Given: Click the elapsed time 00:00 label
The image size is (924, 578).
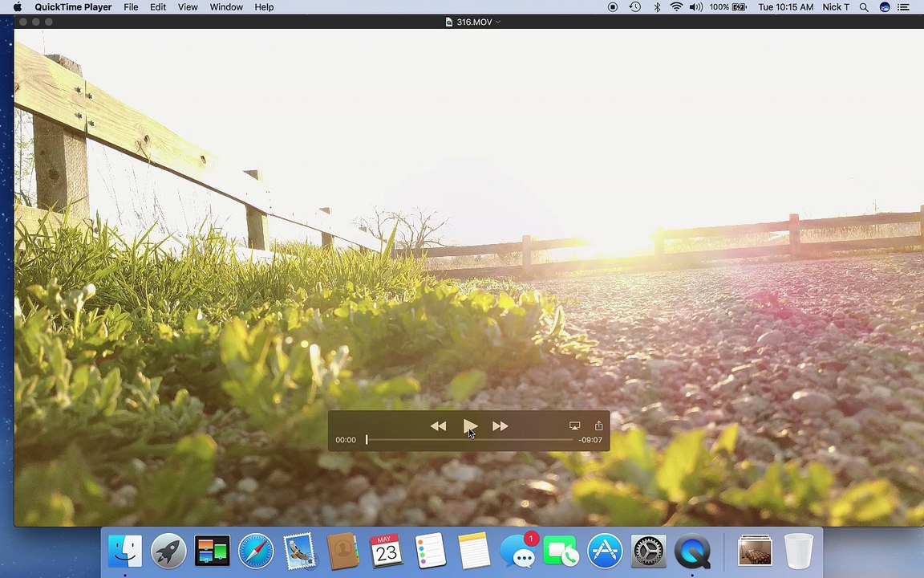Looking at the screenshot, I should [x=346, y=440].
